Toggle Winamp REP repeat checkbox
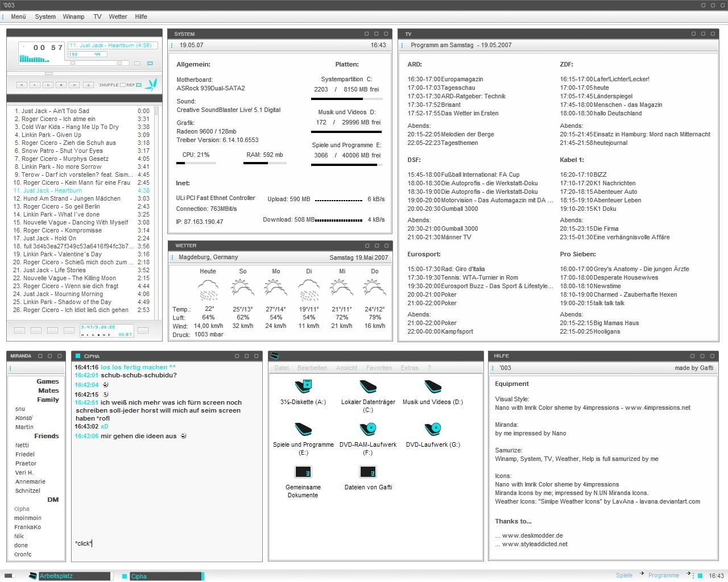The height and width of the screenshot is (582, 728). pos(139,85)
